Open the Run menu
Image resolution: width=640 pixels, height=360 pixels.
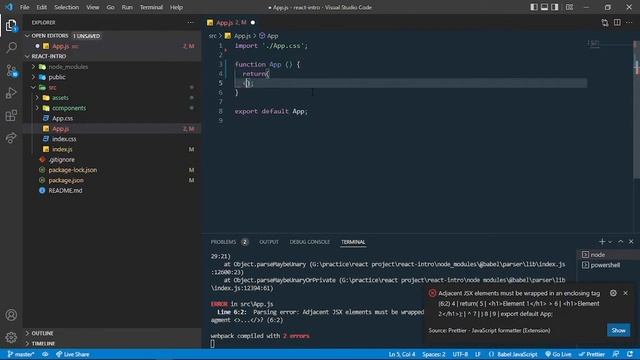[x=127, y=7]
